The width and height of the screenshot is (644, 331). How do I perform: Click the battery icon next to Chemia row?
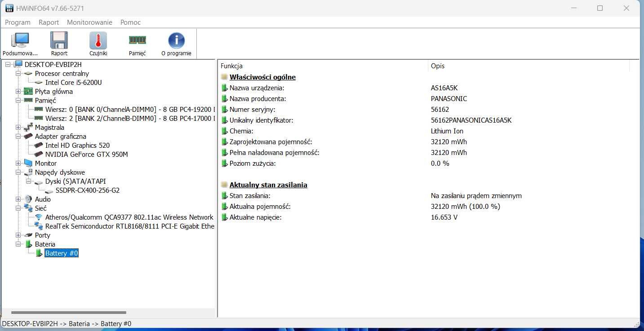coord(225,131)
